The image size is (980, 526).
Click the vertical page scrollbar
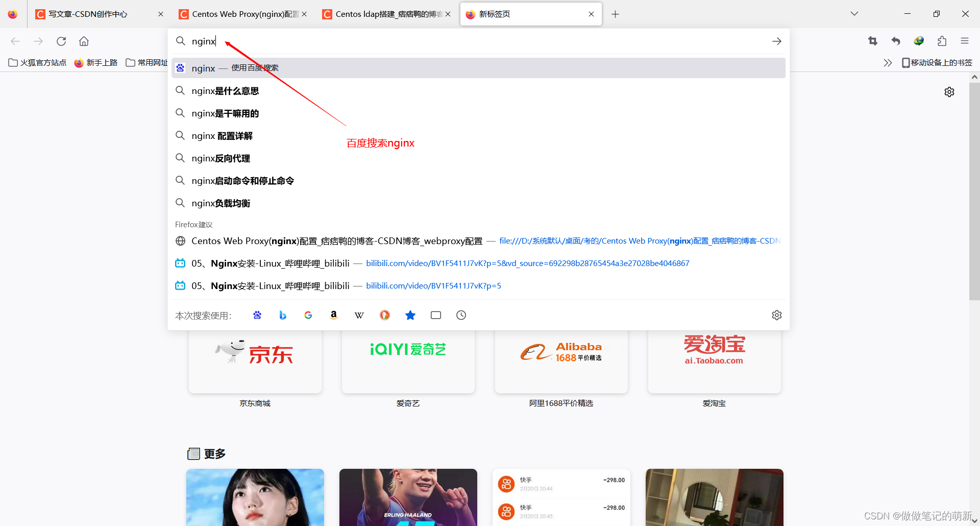974,192
